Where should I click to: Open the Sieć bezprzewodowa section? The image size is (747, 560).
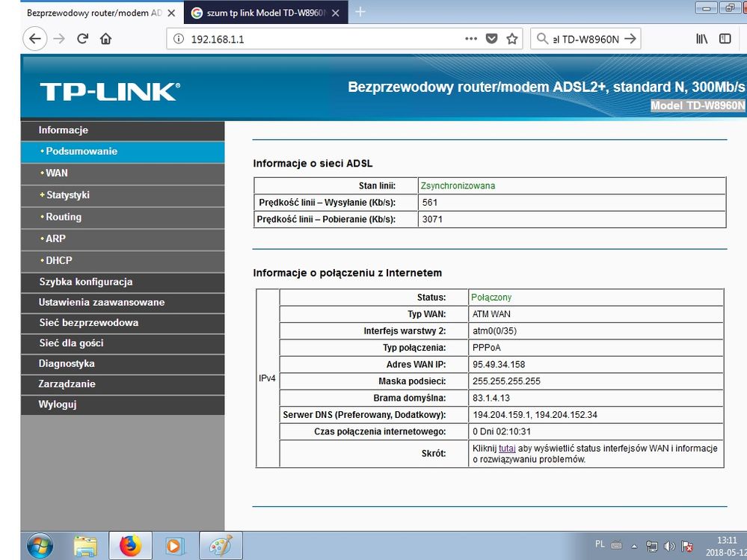point(88,323)
